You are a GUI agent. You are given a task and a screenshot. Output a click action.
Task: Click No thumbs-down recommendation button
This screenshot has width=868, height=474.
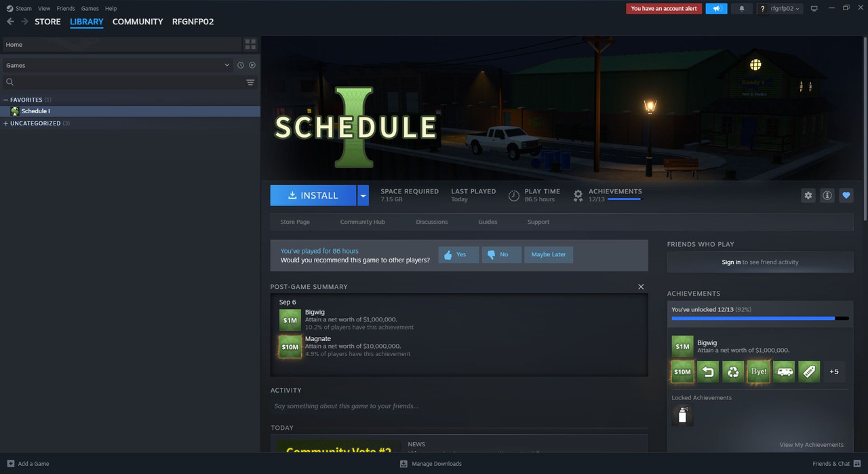(x=501, y=254)
